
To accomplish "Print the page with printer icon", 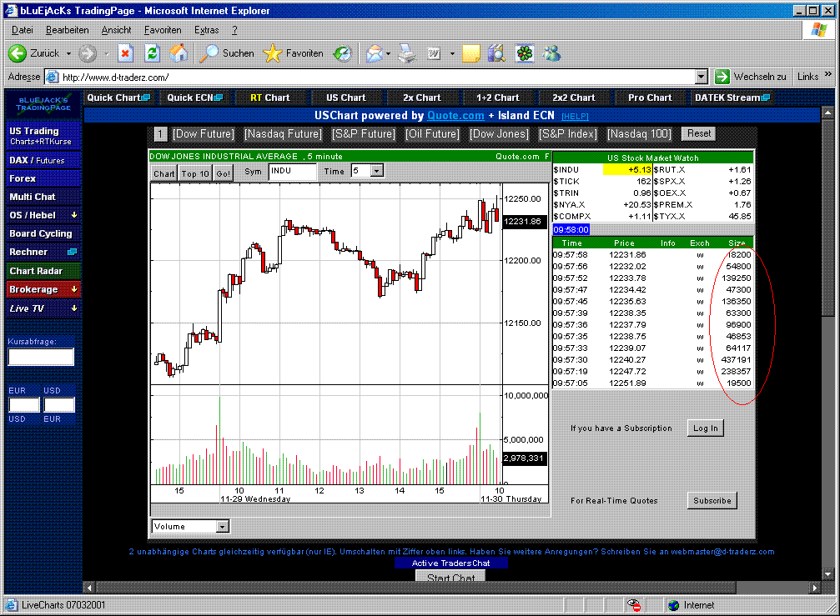I will point(407,53).
